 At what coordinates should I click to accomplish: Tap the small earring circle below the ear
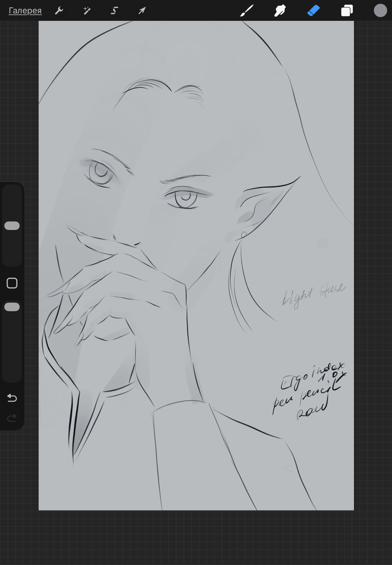pyautogui.click(x=244, y=235)
